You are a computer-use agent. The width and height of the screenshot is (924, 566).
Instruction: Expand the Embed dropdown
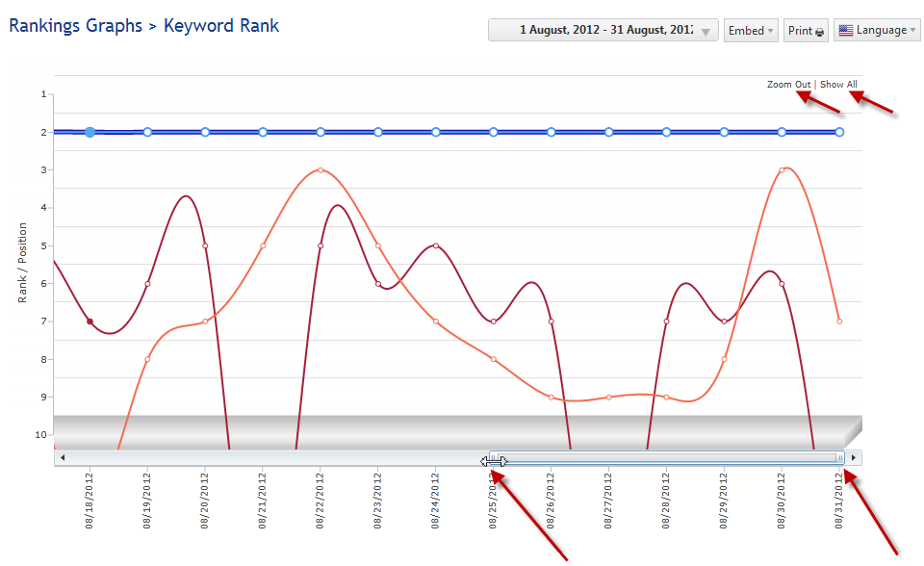(751, 31)
